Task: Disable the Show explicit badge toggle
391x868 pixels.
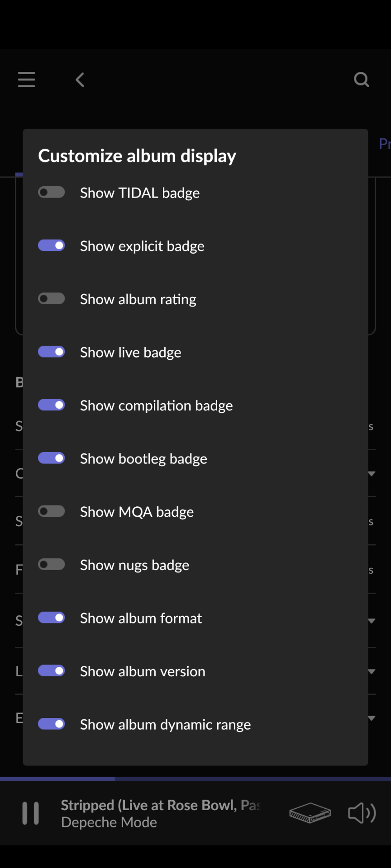Action: [x=52, y=245]
